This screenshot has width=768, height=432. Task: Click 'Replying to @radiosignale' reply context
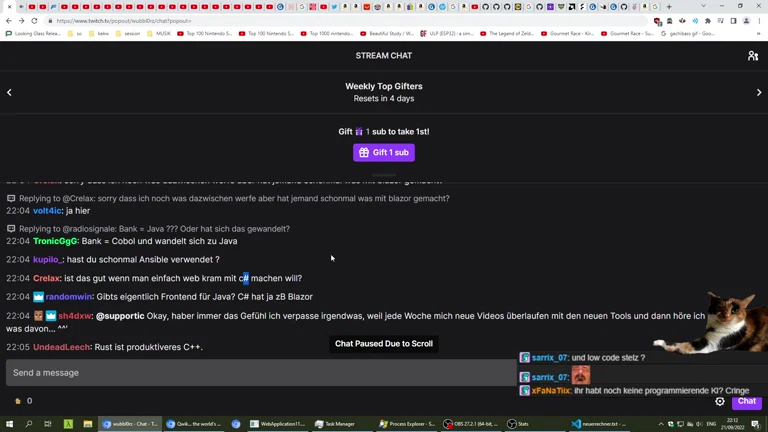pyautogui.click(x=154, y=229)
